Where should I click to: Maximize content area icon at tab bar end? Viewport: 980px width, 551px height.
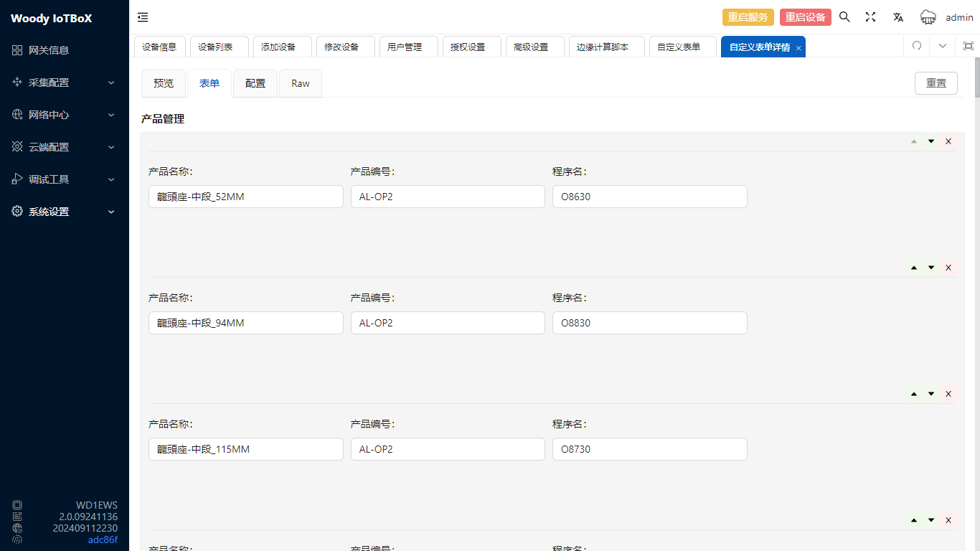click(968, 46)
